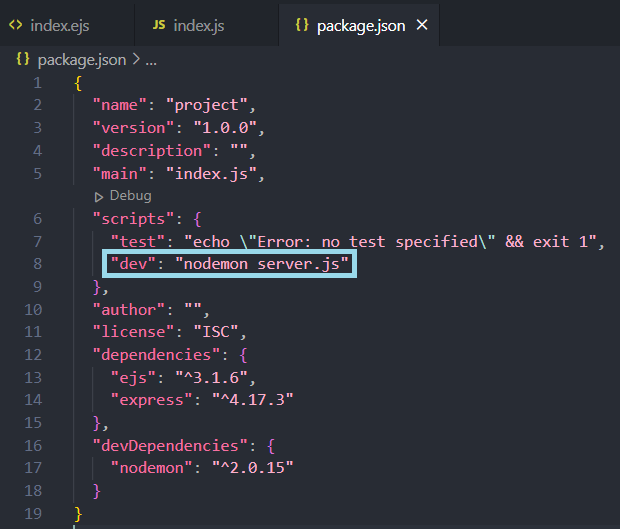Place cursor on "name" key
This screenshot has width=620, height=529.
click(x=119, y=105)
